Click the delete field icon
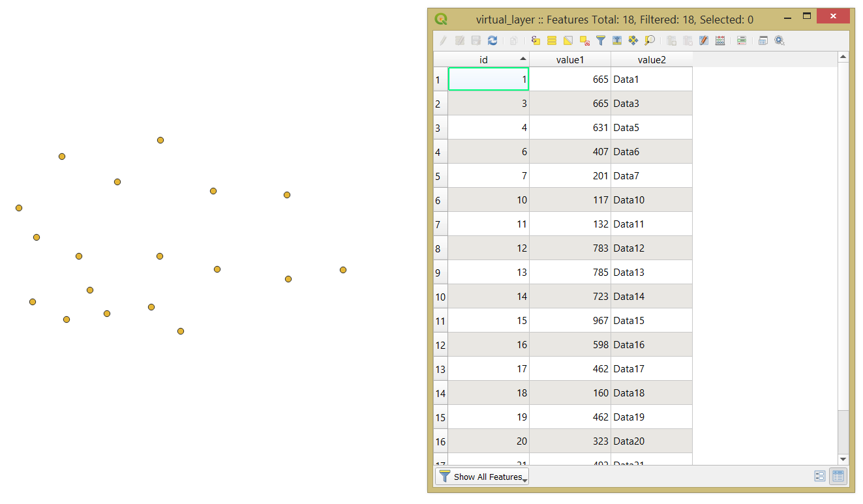 (688, 40)
